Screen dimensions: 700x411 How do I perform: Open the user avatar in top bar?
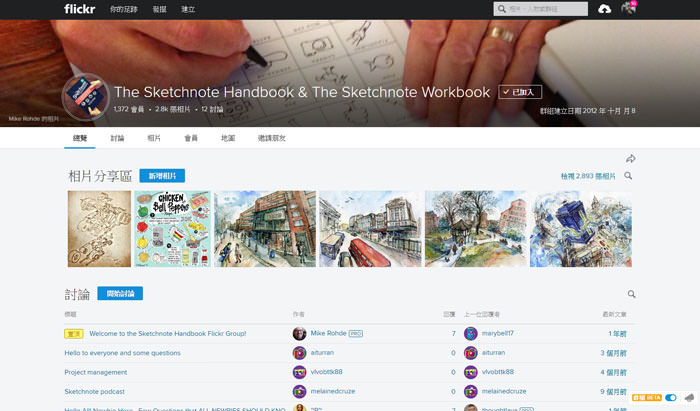point(628,9)
